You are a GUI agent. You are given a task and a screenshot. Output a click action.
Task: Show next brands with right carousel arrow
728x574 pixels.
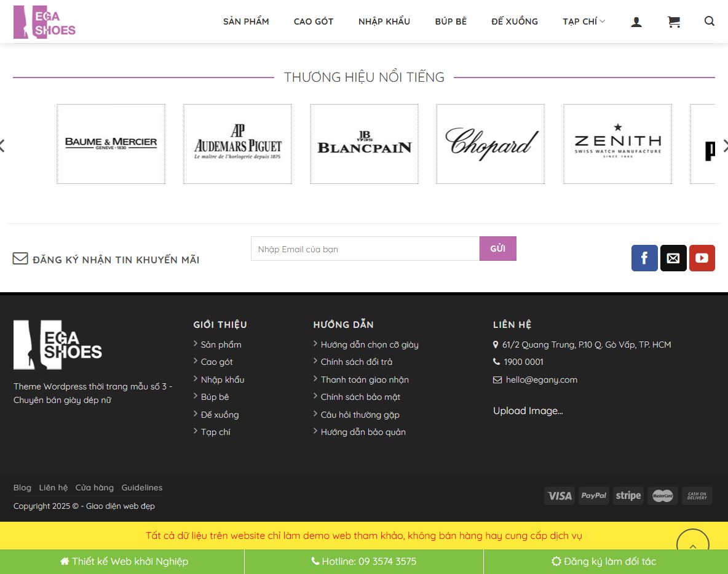[x=725, y=146]
